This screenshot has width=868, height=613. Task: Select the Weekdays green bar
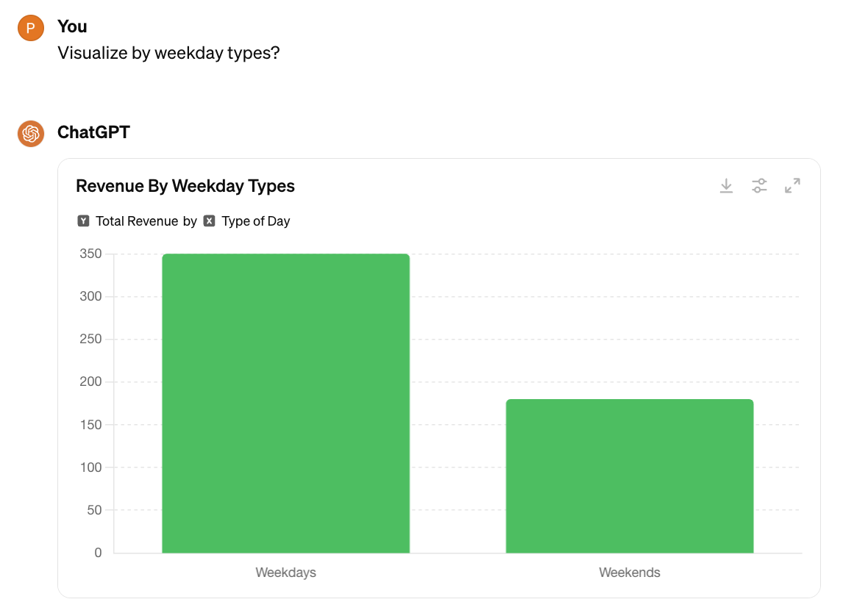pos(285,404)
